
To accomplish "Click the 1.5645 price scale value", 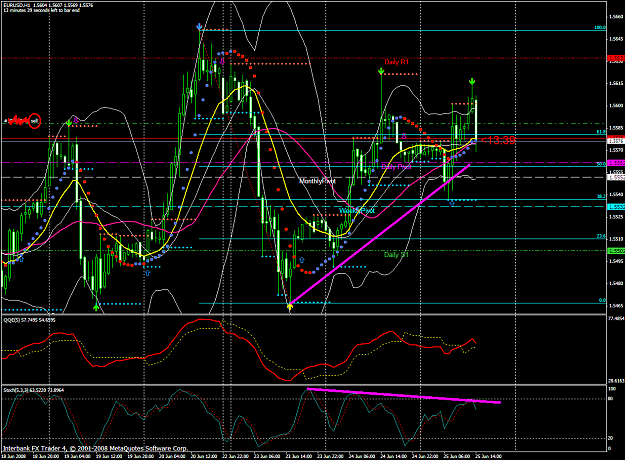I will click(x=616, y=39).
